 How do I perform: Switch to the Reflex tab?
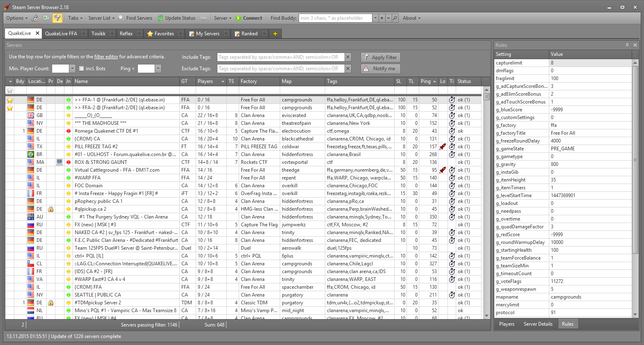pos(126,34)
